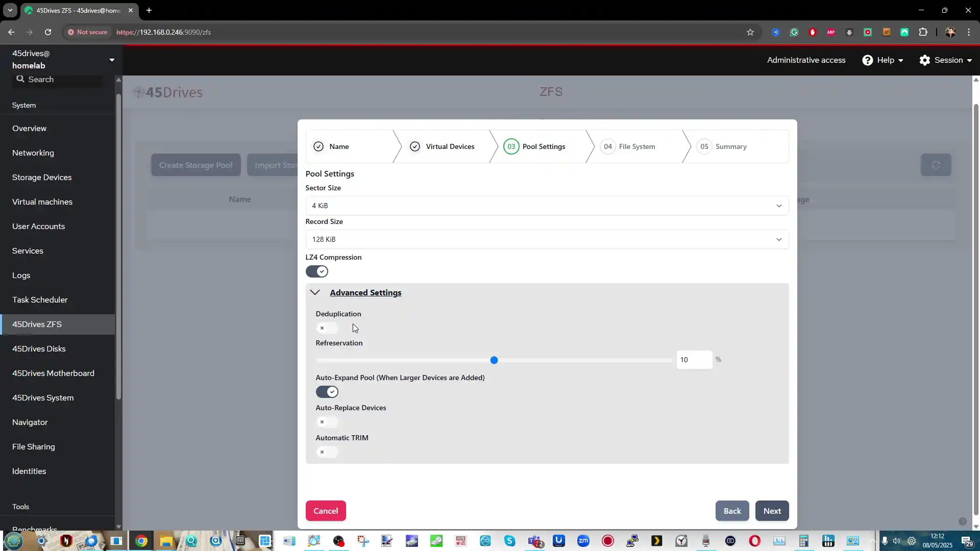The width and height of the screenshot is (980, 551).
Task: Open the Chrome three-dot menu
Action: 968,32
